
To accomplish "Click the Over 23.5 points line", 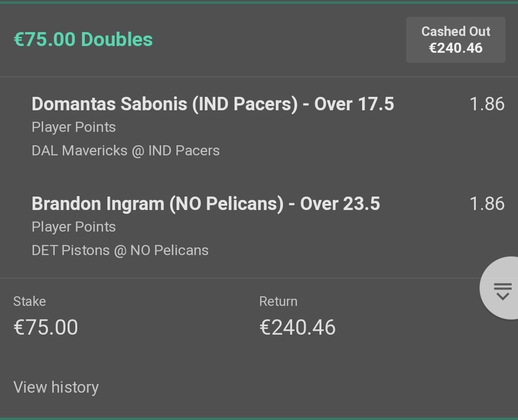I will click(340, 204).
